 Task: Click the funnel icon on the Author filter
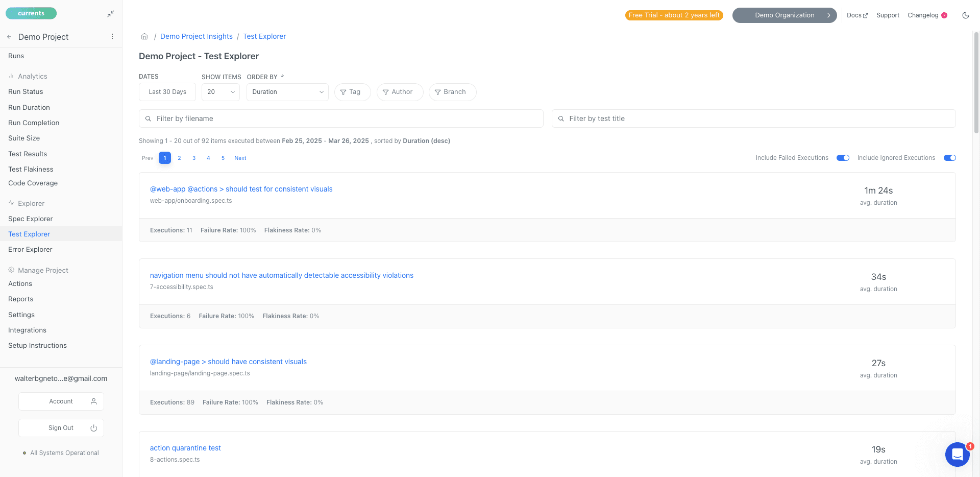[x=386, y=92]
